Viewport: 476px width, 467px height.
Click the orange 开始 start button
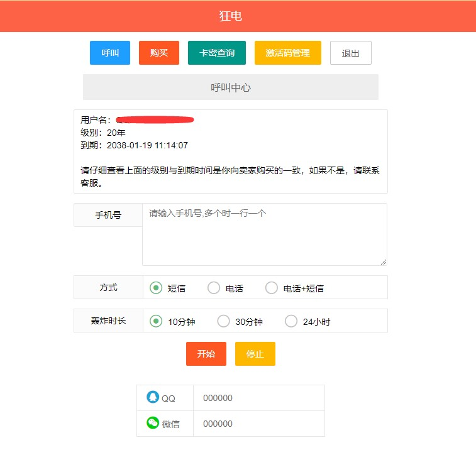pos(206,354)
